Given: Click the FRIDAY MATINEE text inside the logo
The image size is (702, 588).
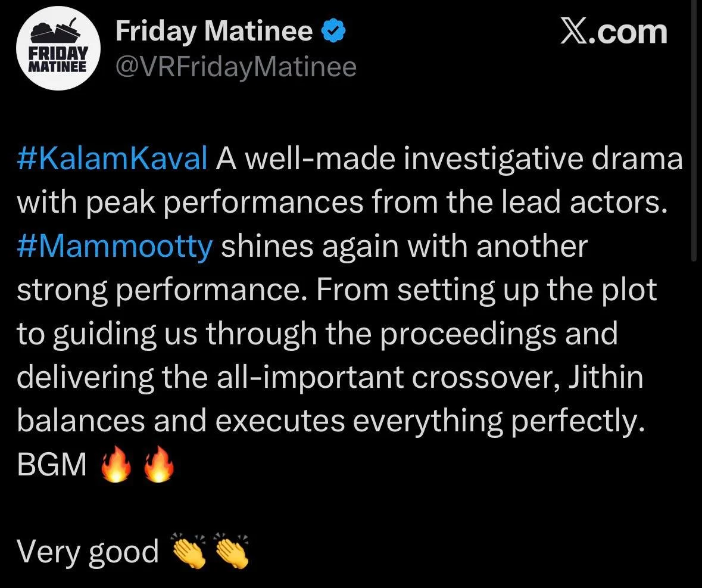Looking at the screenshot, I should coord(58,58).
